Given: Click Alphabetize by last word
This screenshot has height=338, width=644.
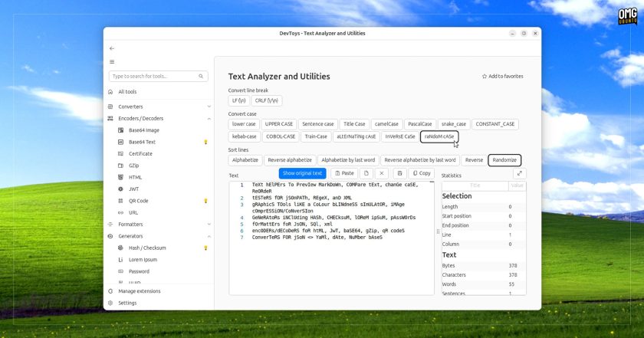Looking at the screenshot, I should [348, 160].
